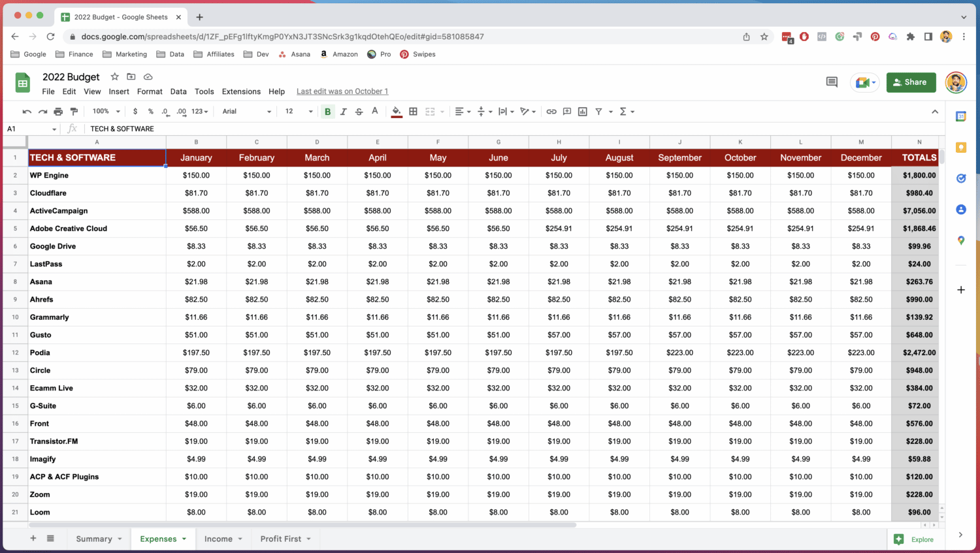Click the Explore button

point(915,539)
